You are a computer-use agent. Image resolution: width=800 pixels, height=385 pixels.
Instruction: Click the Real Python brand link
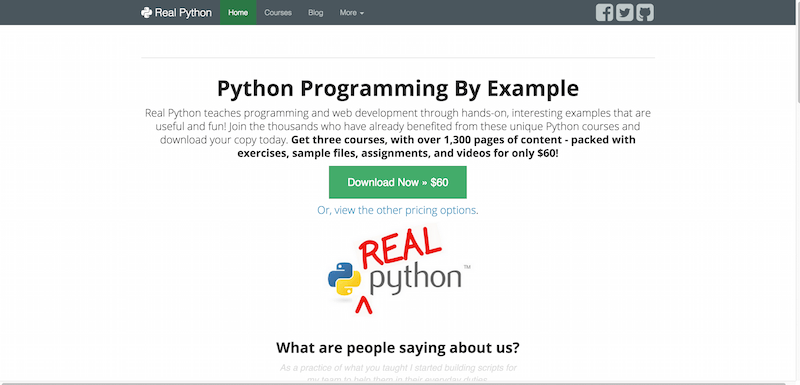[x=176, y=12]
